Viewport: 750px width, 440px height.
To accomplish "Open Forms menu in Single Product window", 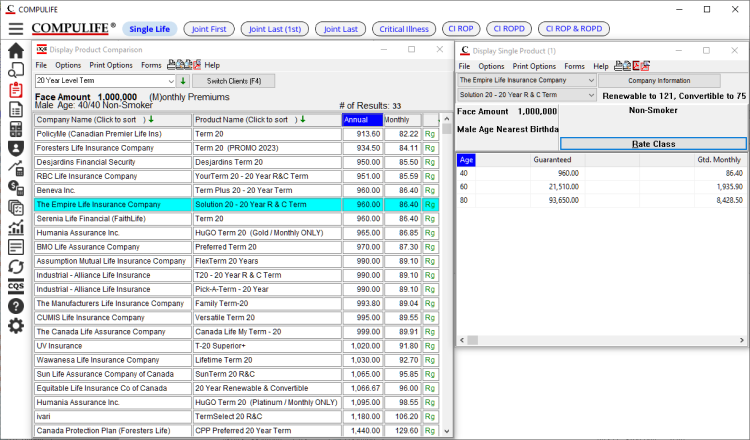I will (x=574, y=66).
